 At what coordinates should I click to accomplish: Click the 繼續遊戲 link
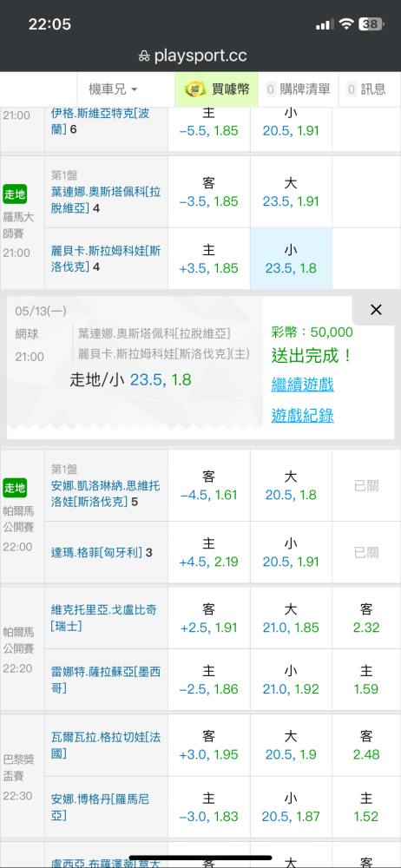coord(302,385)
